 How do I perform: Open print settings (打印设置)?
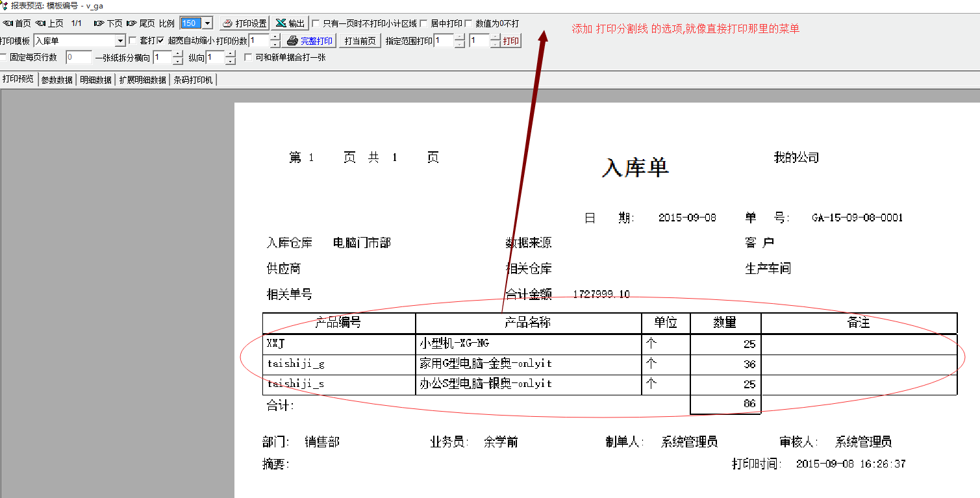(x=244, y=23)
